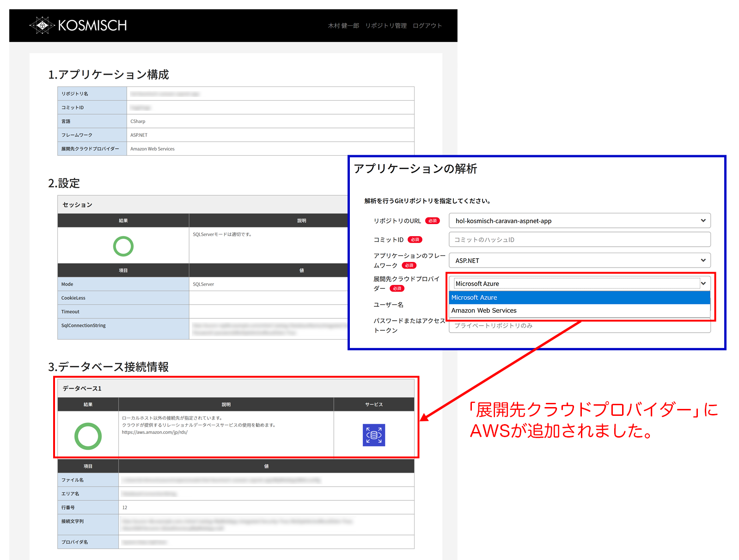
Task: Open the ASP.NET framework dropdown
Action: [x=580, y=260]
